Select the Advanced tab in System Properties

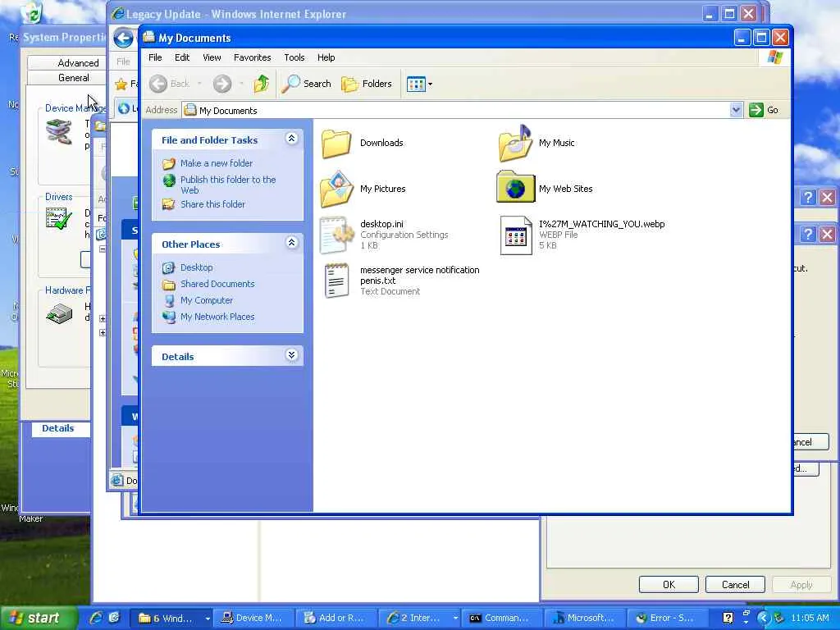point(78,62)
